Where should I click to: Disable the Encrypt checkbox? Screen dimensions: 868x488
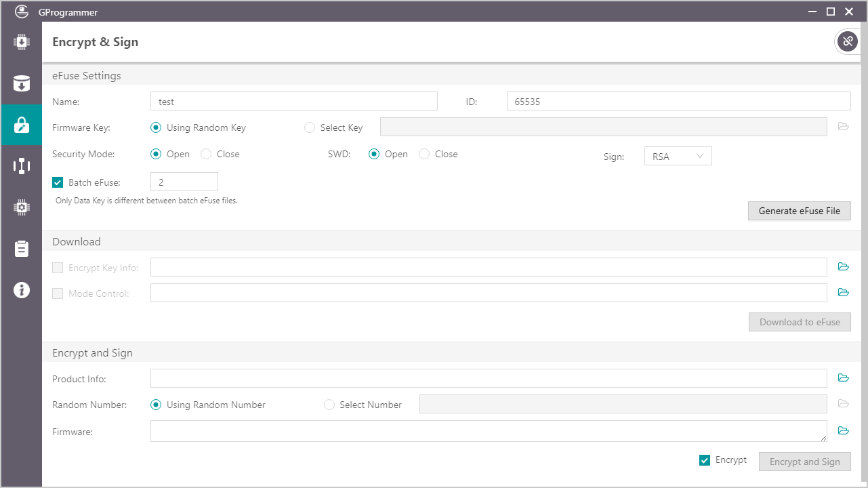tap(705, 461)
